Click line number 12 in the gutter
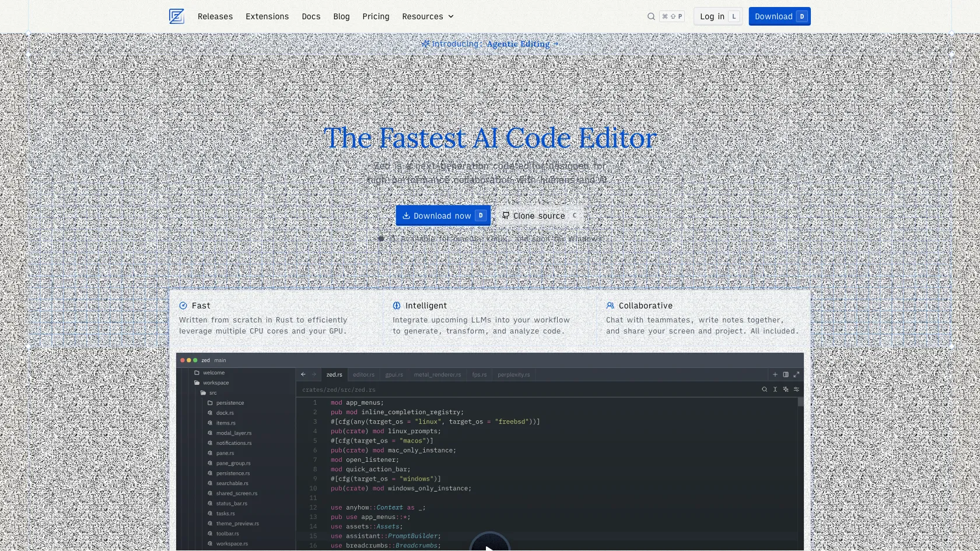This screenshot has height=551, width=980. [313, 507]
